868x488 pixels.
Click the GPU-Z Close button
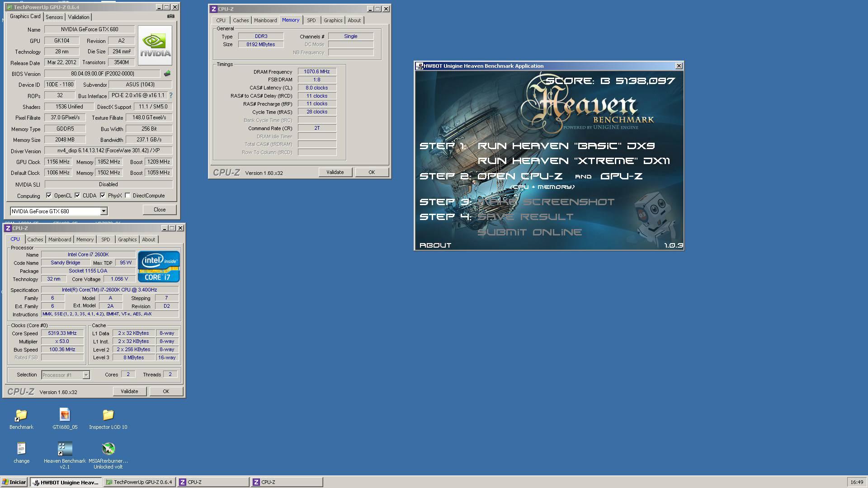coord(160,210)
